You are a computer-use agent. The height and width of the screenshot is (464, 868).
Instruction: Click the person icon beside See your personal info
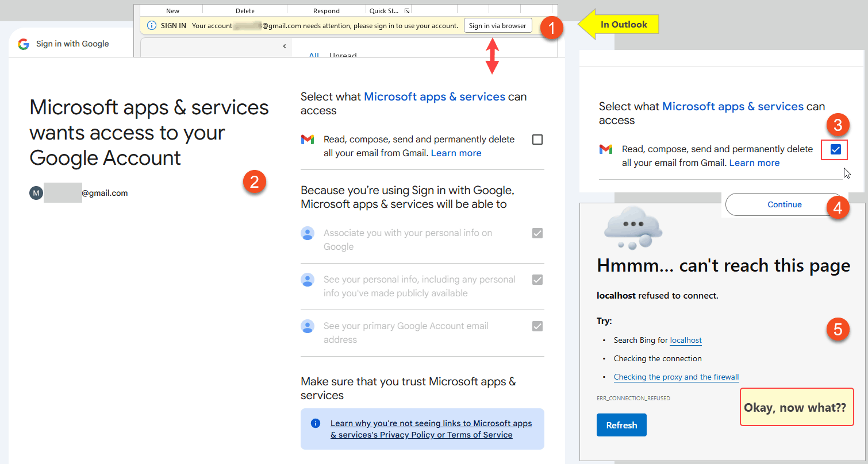(x=308, y=280)
